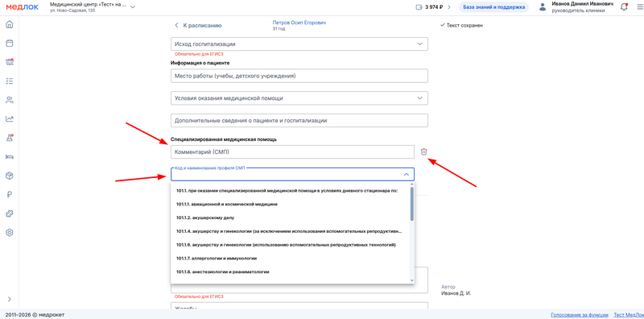The width and height of the screenshot is (644, 319).
Task: Select 101.1.6. акушерству и гинекологии (использованию...)
Action: 290,245
